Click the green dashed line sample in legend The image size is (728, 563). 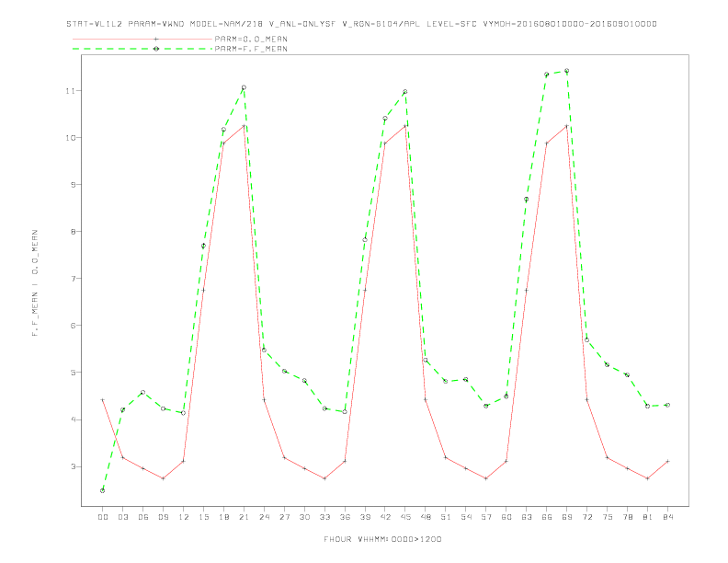[142, 49]
